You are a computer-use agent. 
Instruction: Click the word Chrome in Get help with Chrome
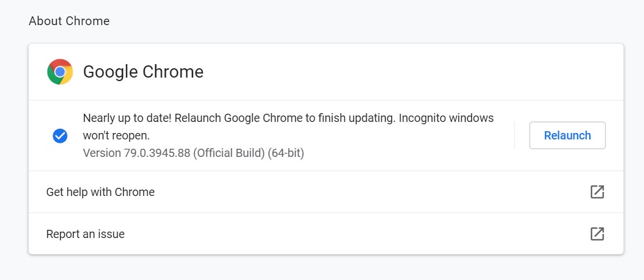[135, 192]
